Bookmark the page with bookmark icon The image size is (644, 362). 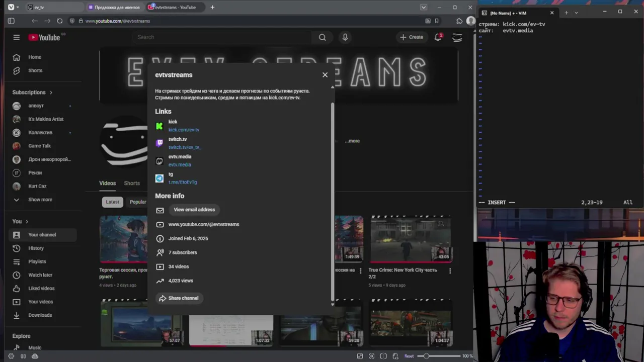pyautogui.click(x=437, y=21)
